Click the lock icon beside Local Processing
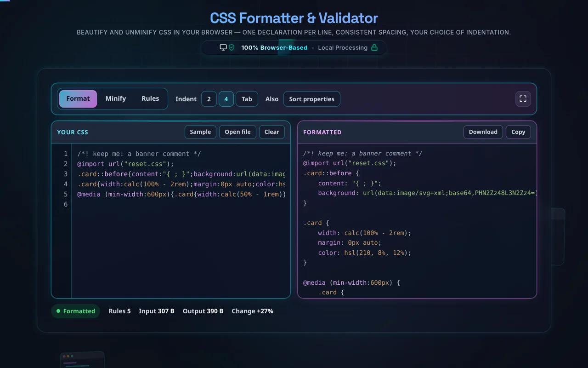This screenshot has height=368, width=588. (x=374, y=47)
